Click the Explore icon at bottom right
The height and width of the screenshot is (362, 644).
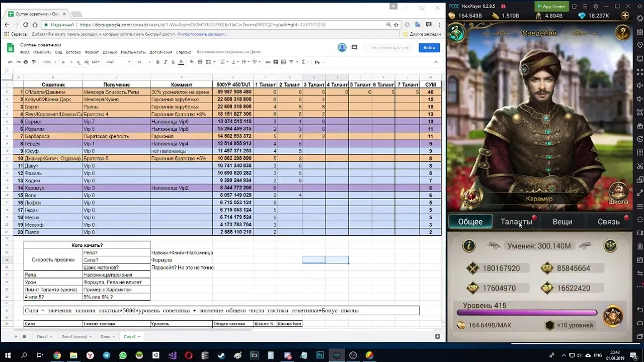click(437, 336)
